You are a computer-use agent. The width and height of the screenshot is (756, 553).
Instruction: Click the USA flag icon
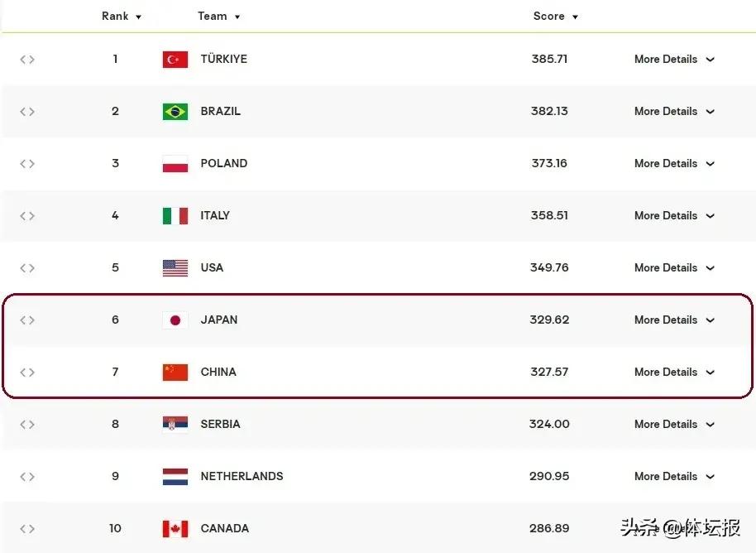point(175,268)
